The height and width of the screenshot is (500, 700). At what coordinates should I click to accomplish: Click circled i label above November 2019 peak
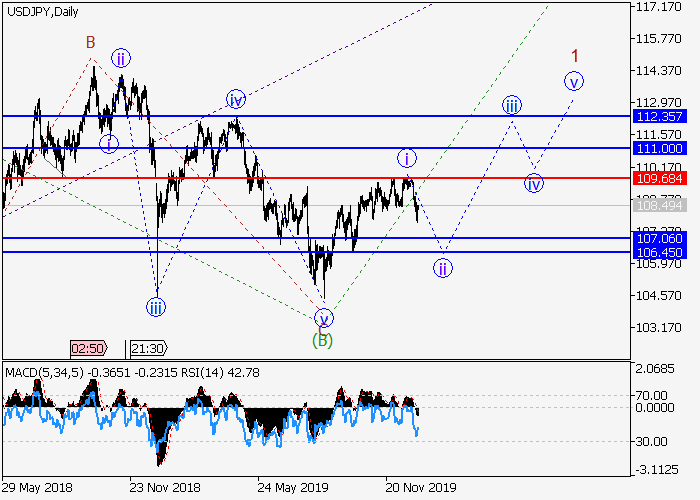click(x=406, y=158)
